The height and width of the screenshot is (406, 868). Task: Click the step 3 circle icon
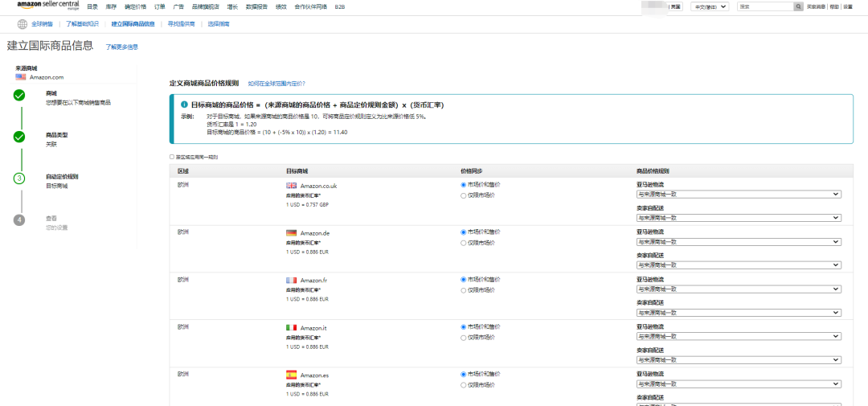[19, 178]
